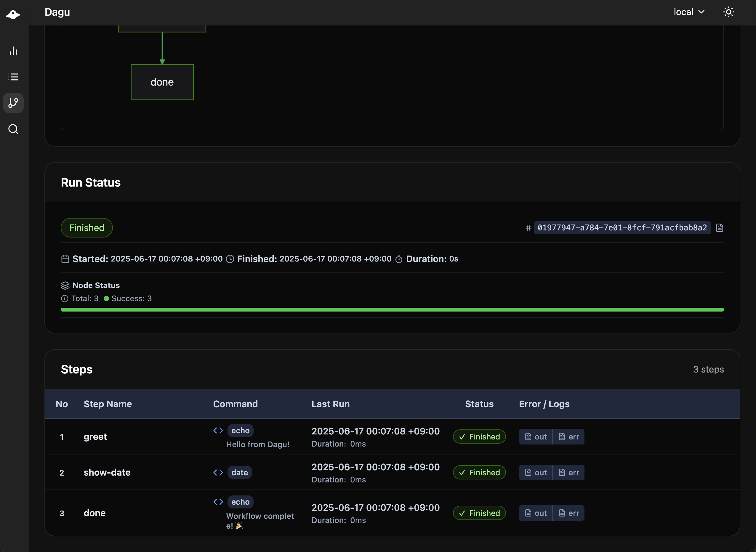This screenshot has height=552, width=756.
Task: Open stdout log for greet step
Action: (536, 437)
